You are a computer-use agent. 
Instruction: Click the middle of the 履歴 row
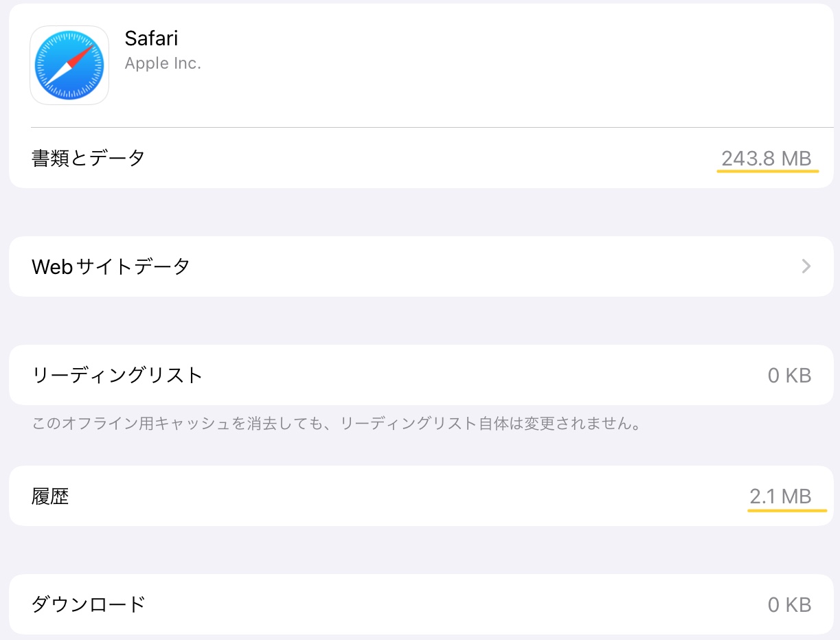pos(420,496)
